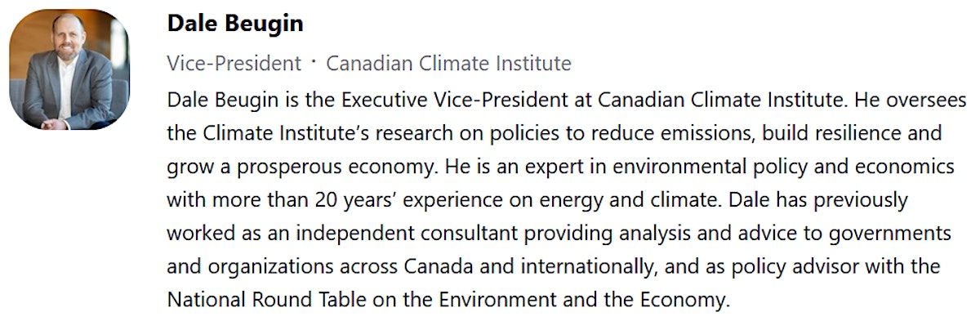980x330 pixels.
Task: Click the dot separator between title and organization
Action: (314, 63)
